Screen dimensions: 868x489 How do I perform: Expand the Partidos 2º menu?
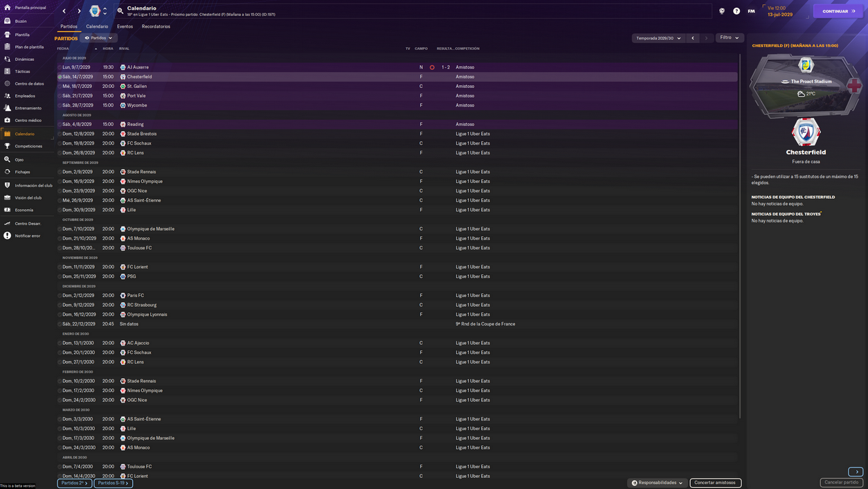75,483
